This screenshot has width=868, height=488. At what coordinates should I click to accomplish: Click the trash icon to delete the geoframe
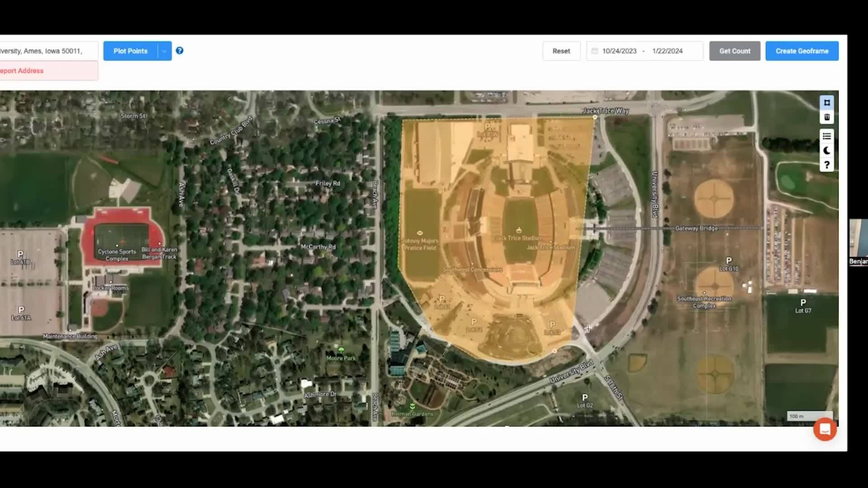click(826, 117)
